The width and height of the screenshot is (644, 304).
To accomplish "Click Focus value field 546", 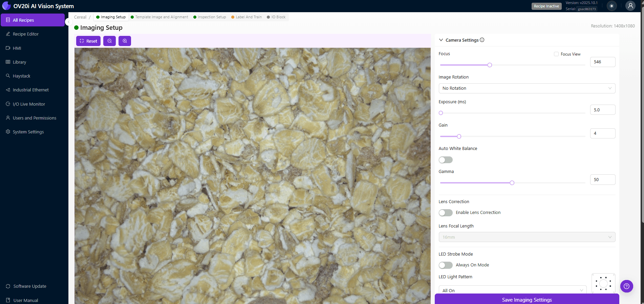I will point(603,62).
